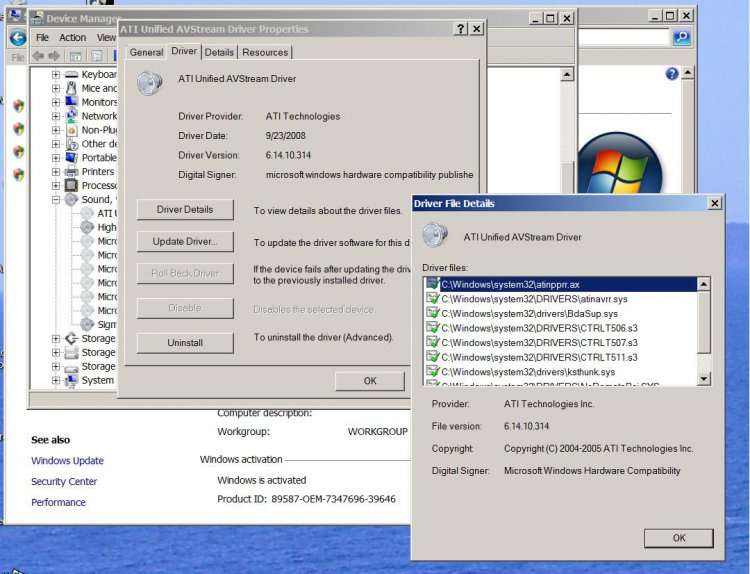
Task: Click the Other devices question-mark icon
Action: coord(71,144)
